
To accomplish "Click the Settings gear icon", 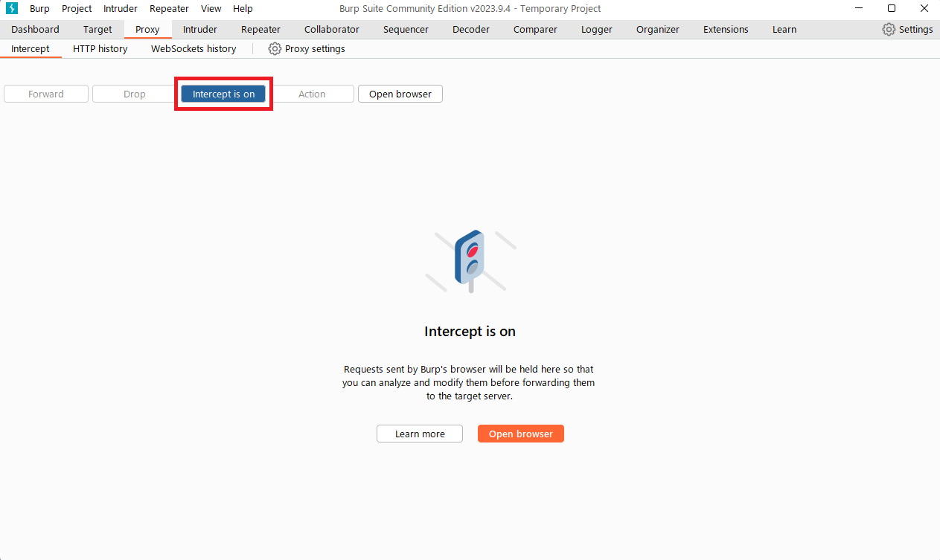I will (x=889, y=30).
